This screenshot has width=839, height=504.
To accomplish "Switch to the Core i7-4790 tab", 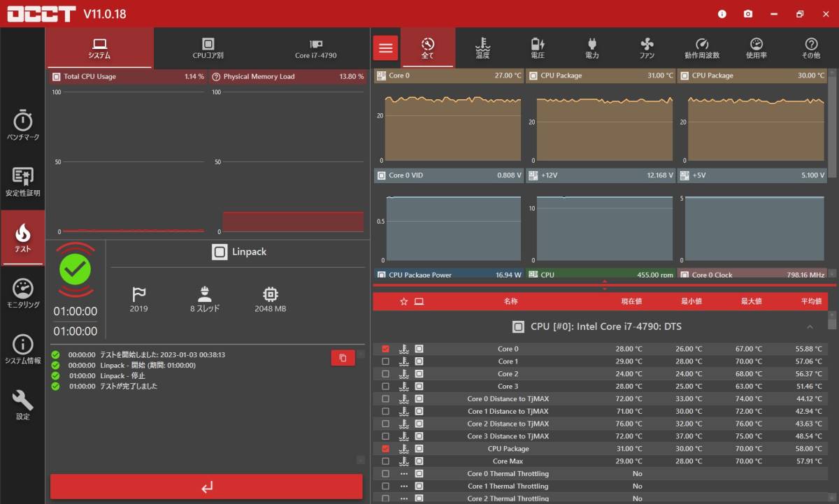I will 315,48.
